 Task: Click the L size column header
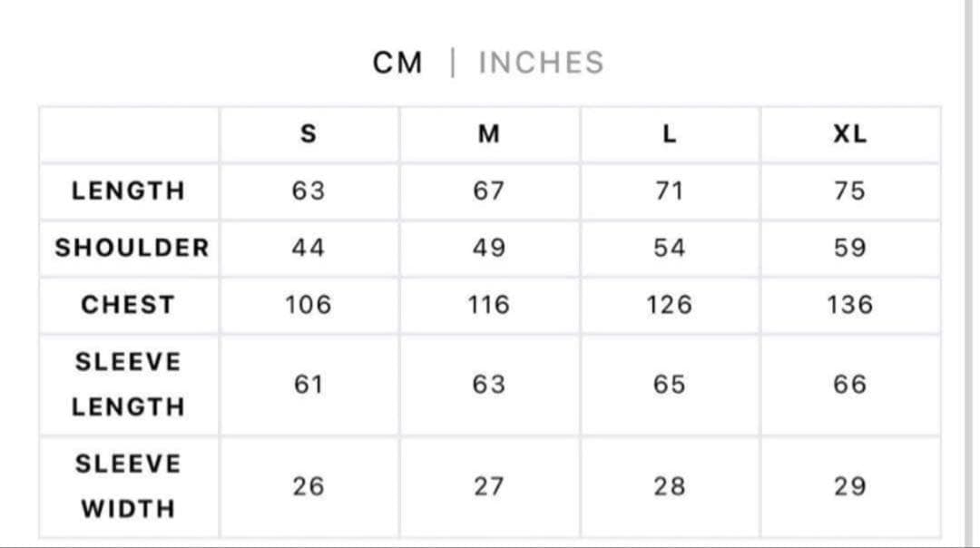pyautogui.click(x=670, y=134)
